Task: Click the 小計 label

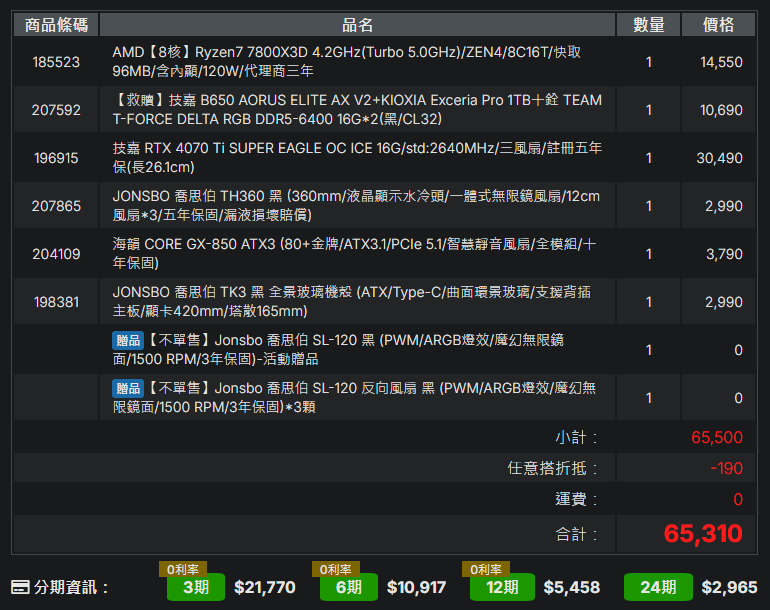Action: [x=576, y=437]
